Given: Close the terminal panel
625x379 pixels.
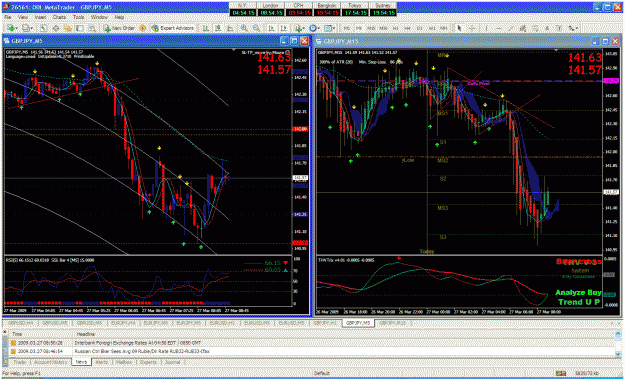Looking at the screenshot, I should 4,332.
